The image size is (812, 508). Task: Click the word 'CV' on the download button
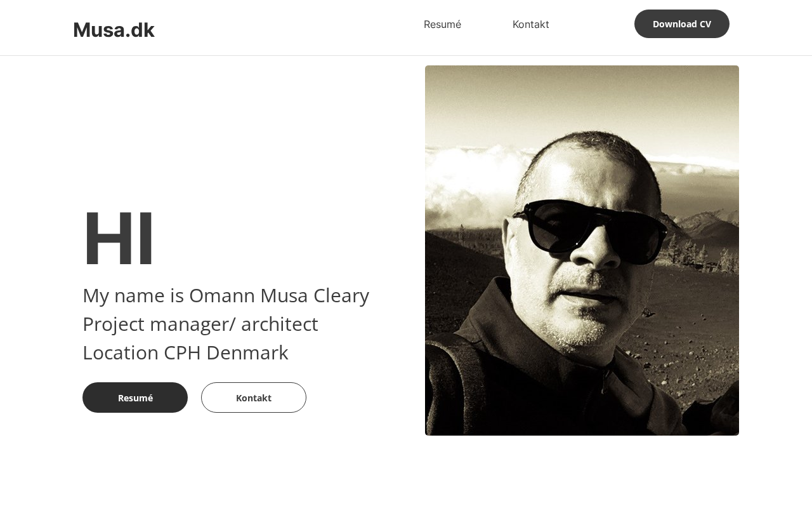[x=704, y=24]
